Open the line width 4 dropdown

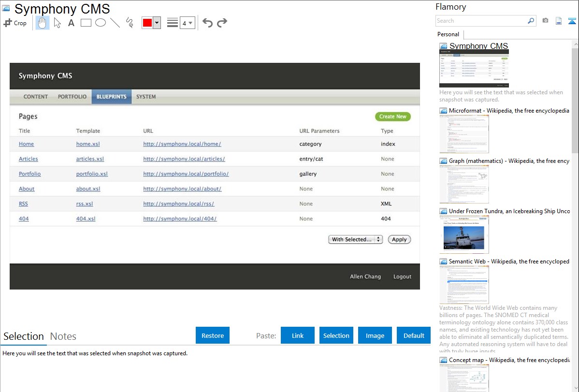(x=188, y=23)
